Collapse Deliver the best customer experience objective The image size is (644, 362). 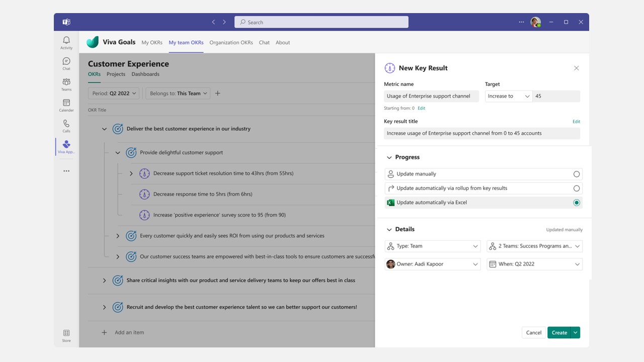(x=104, y=129)
